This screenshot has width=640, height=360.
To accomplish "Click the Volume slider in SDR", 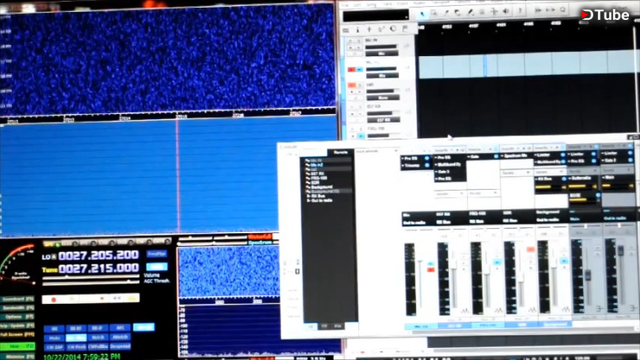I will (x=91, y=277).
